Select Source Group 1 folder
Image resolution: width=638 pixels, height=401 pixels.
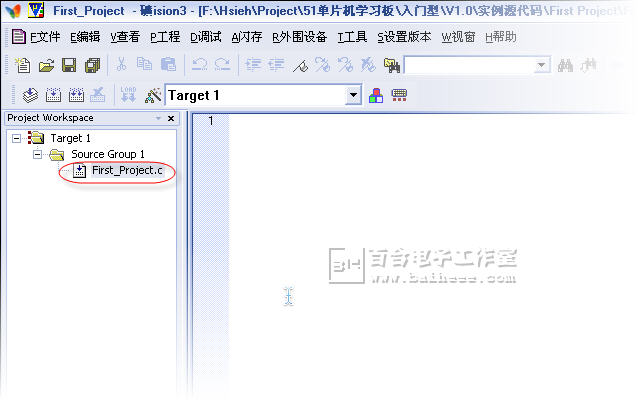click(x=108, y=154)
